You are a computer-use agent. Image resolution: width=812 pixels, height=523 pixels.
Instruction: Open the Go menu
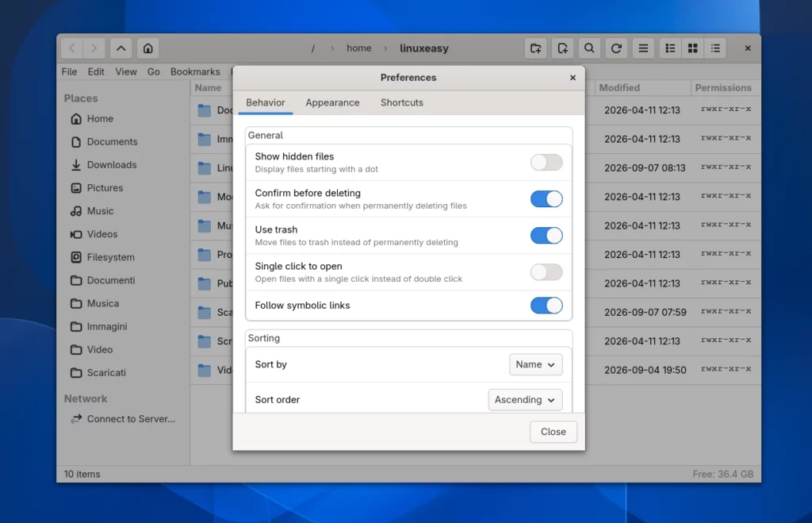(153, 71)
